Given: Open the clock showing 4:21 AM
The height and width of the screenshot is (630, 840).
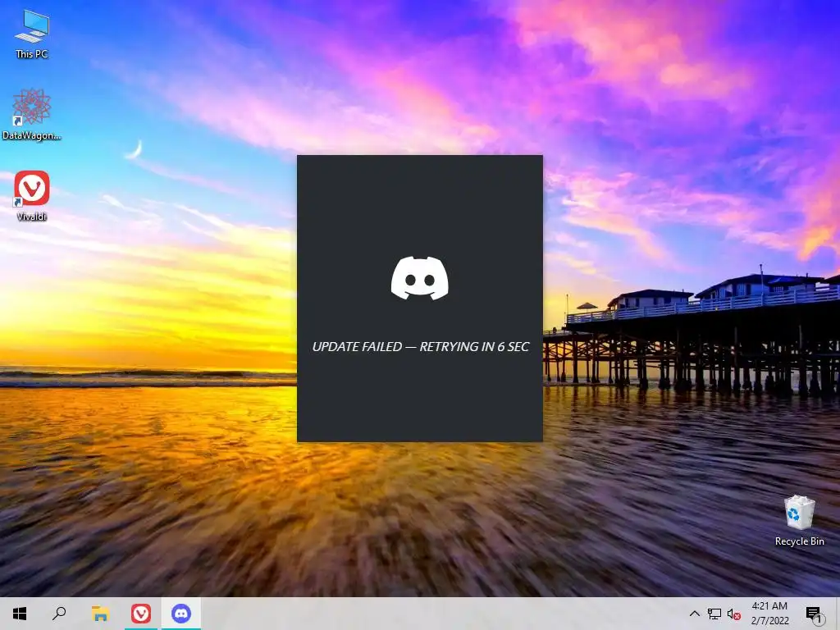Looking at the screenshot, I should (769, 614).
